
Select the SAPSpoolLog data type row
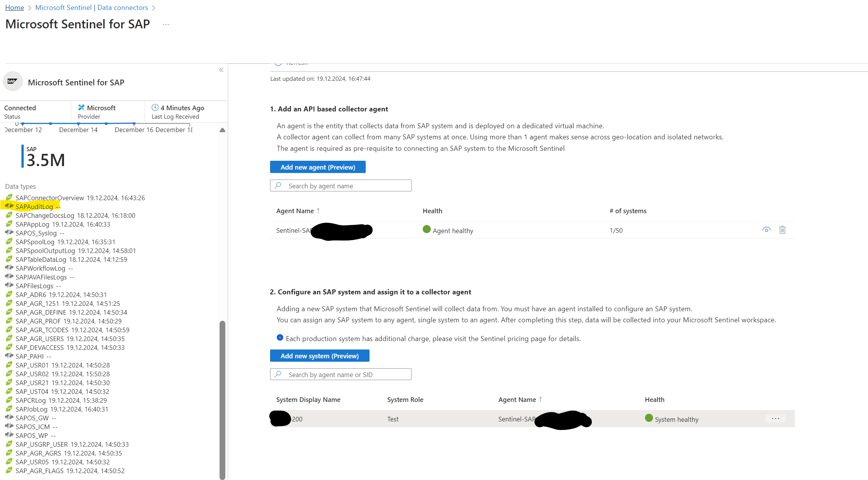pyautogui.click(x=60, y=242)
